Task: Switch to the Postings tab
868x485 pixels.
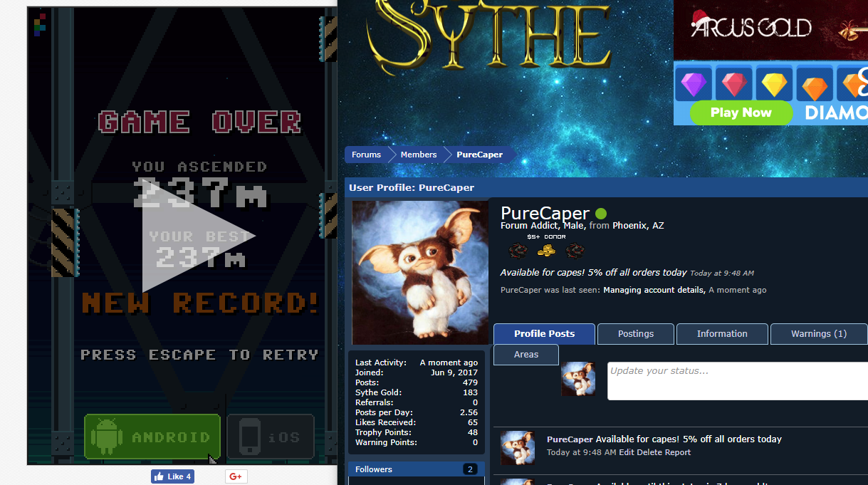Action: [x=636, y=334]
